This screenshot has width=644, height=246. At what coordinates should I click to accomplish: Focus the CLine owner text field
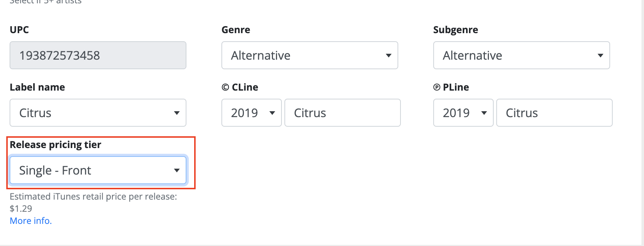[342, 113]
